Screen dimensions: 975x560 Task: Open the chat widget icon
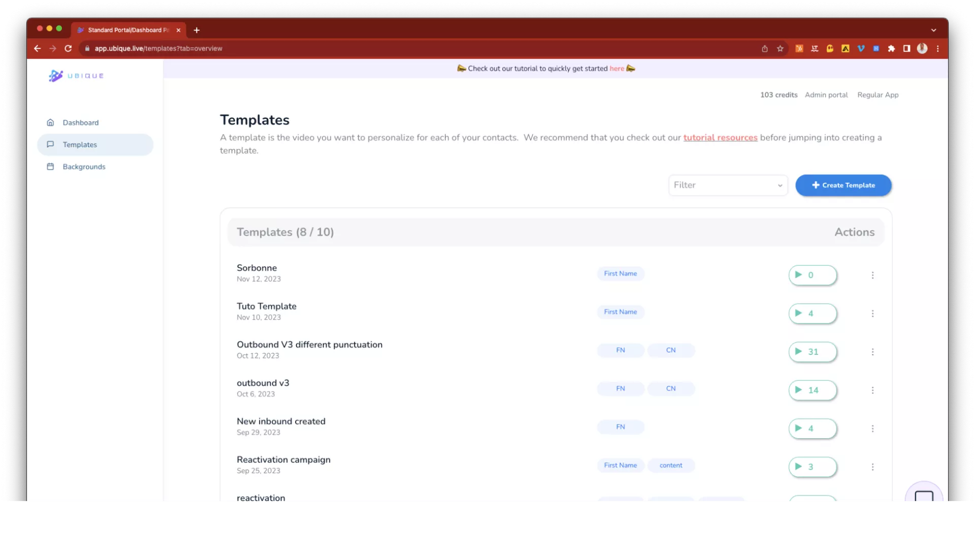[x=923, y=495]
